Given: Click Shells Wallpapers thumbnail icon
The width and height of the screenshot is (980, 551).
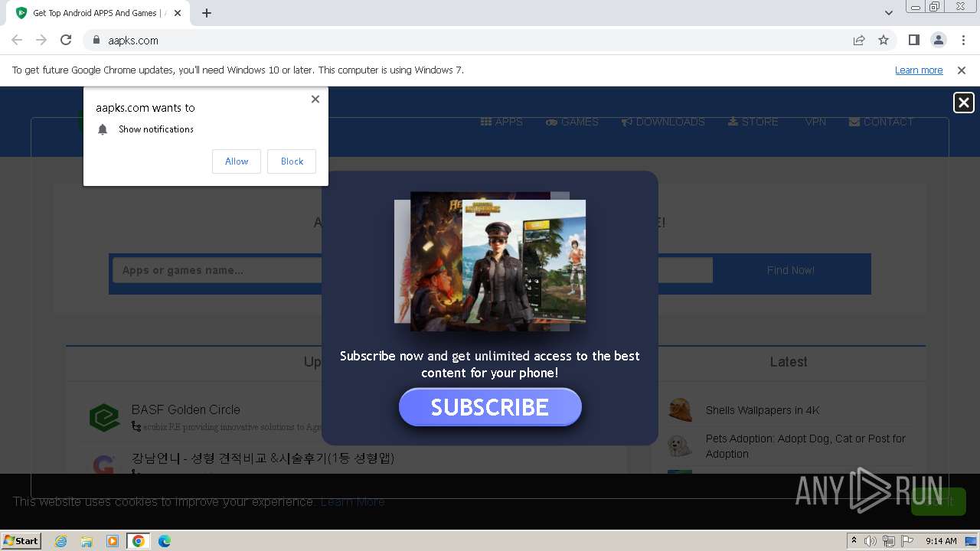Looking at the screenshot, I should click(x=680, y=410).
